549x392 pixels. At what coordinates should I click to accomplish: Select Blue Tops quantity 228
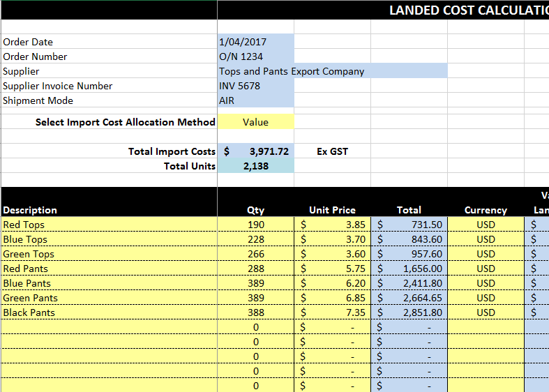tap(255, 239)
